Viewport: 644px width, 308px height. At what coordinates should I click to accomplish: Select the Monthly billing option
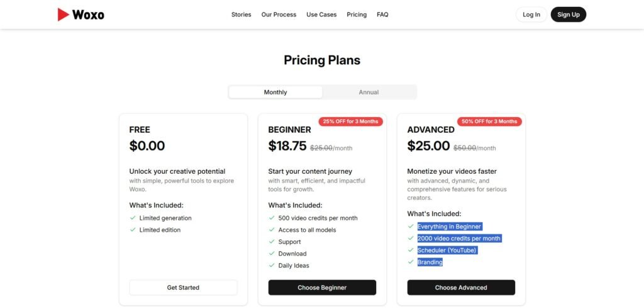275,92
